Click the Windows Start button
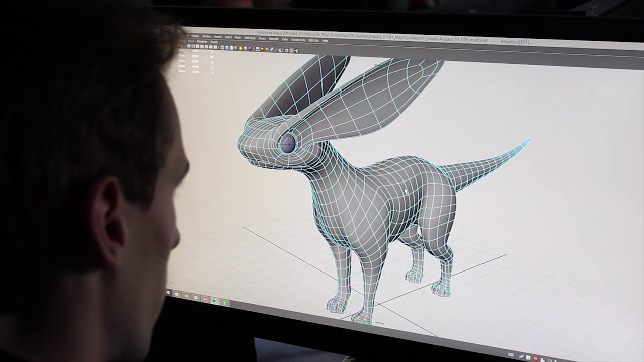Viewport: 644px width, 362px height. coord(169,292)
